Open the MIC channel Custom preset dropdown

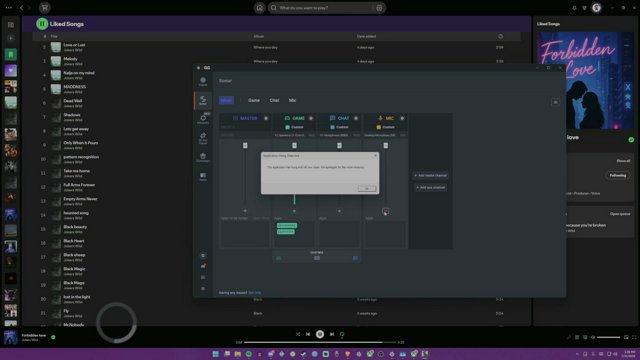pos(386,127)
